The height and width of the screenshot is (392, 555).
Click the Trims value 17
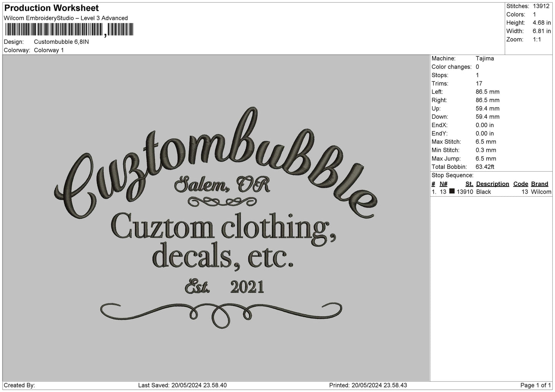tap(479, 84)
